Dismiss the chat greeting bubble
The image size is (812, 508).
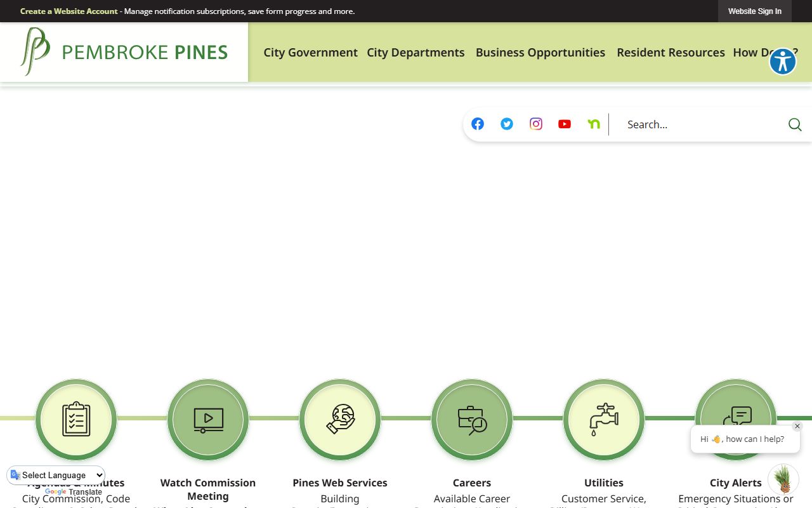pos(797,426)
